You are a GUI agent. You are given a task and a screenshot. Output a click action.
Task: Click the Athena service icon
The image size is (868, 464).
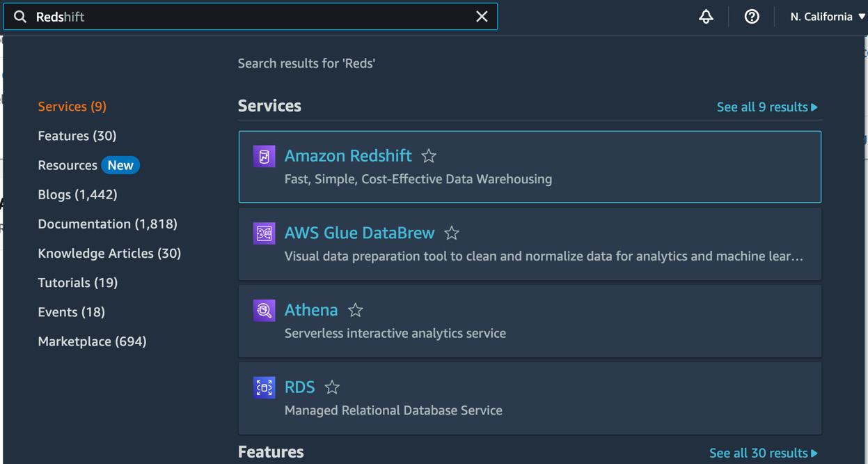click(x=265, y=310)
